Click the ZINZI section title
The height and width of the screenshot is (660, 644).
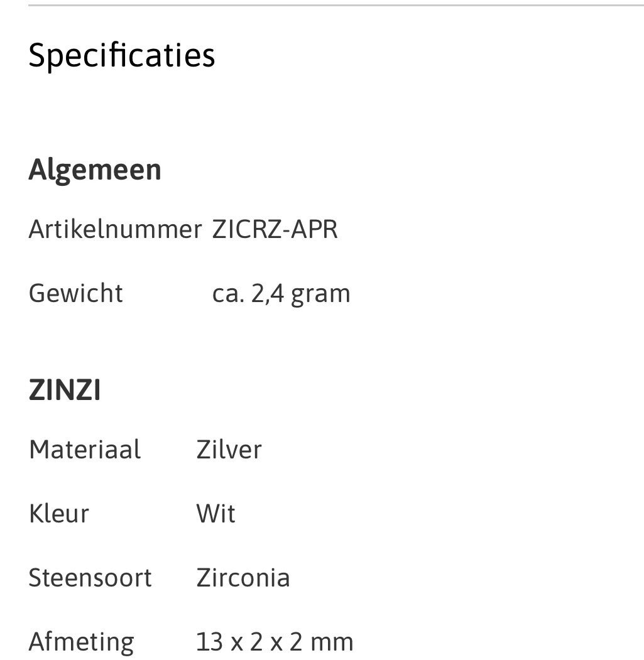point(65,391)
